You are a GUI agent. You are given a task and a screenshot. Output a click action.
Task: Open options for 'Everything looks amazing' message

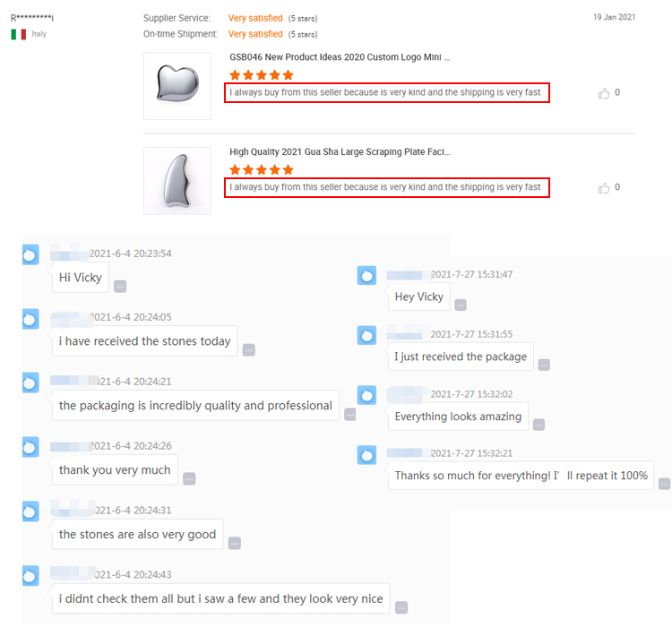(x=538, y=425)
